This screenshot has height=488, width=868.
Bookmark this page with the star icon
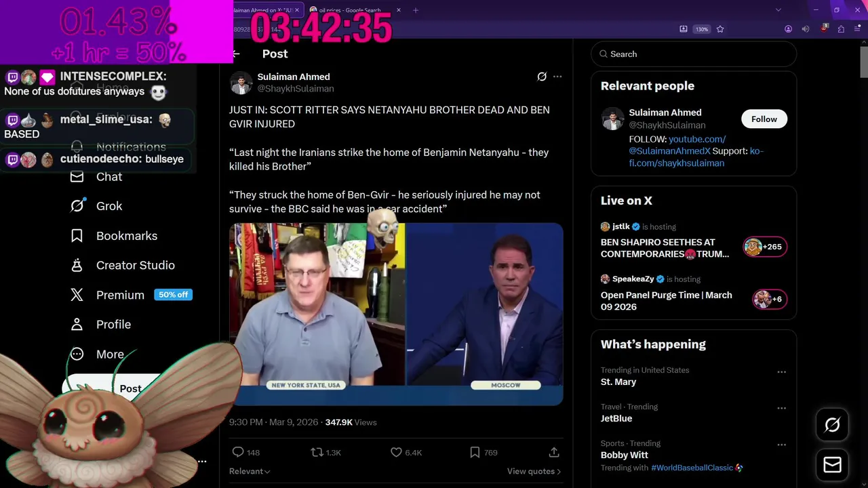pos(720,29)
